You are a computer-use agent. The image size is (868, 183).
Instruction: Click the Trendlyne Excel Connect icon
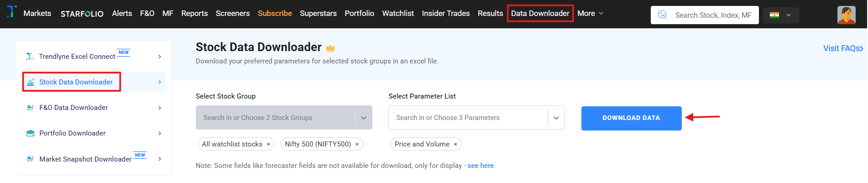pyautogui.click(x=30, y=56)
